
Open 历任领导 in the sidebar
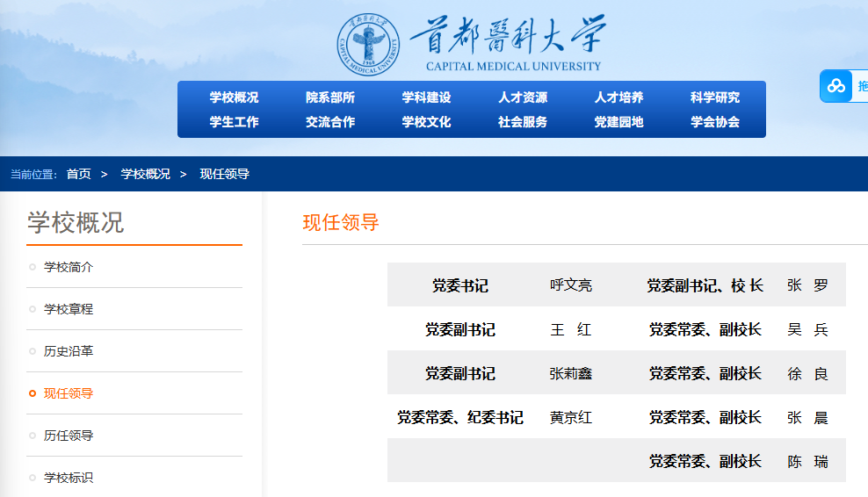click(69, 436)
